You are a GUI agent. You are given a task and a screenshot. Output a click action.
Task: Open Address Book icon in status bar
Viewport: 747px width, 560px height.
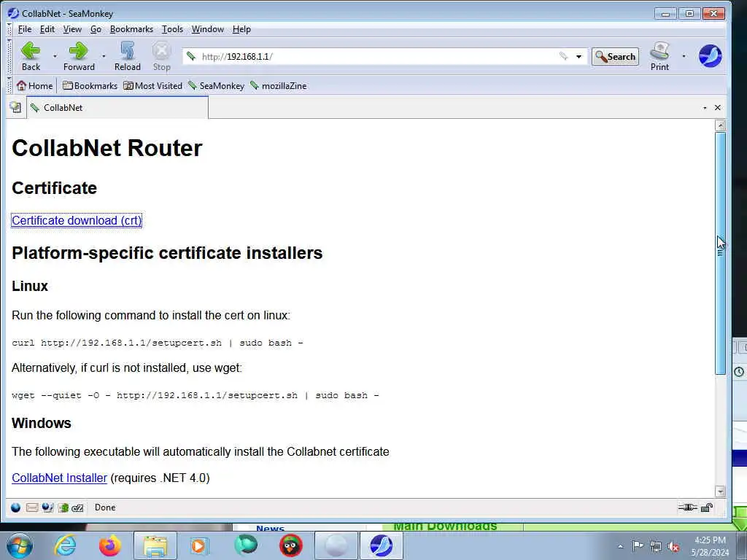[63, 507]
